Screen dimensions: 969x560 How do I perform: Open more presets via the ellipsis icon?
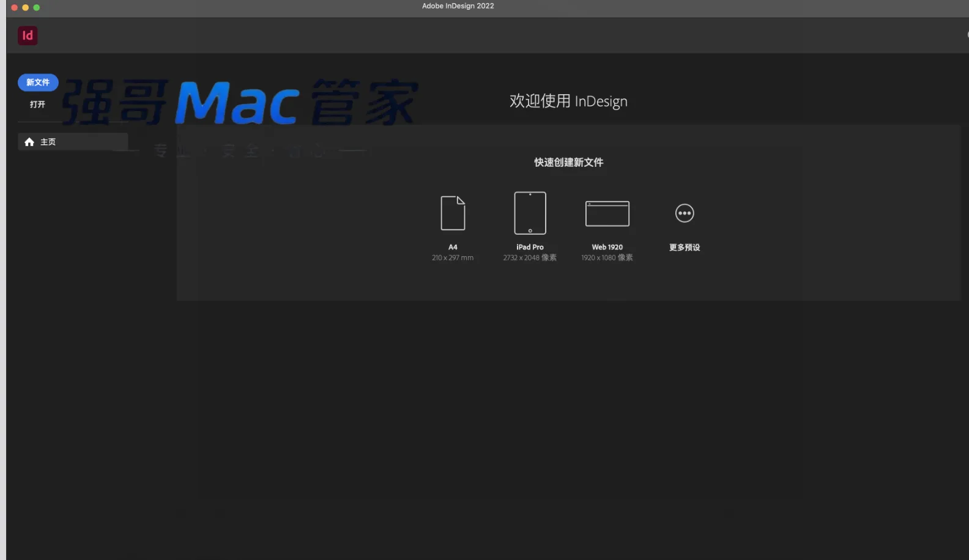pos(685,213)
